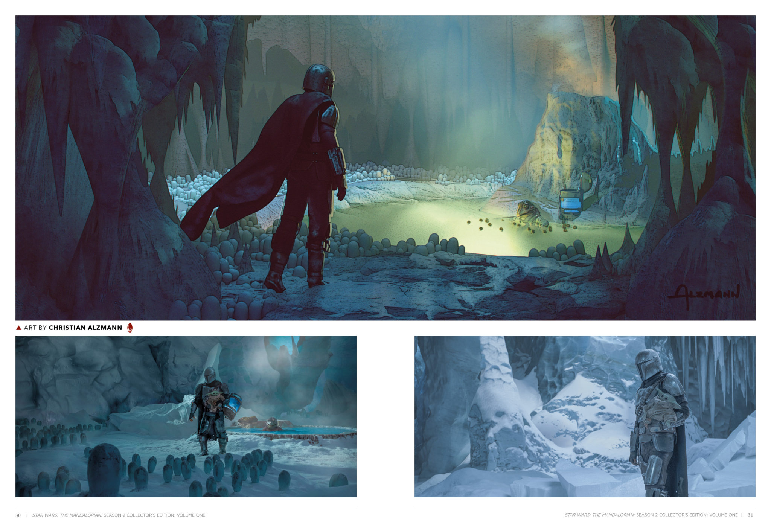The width and height of the screenshot is (771, 532).
Task: Click the page number 31
Action: tap(750, 515)
